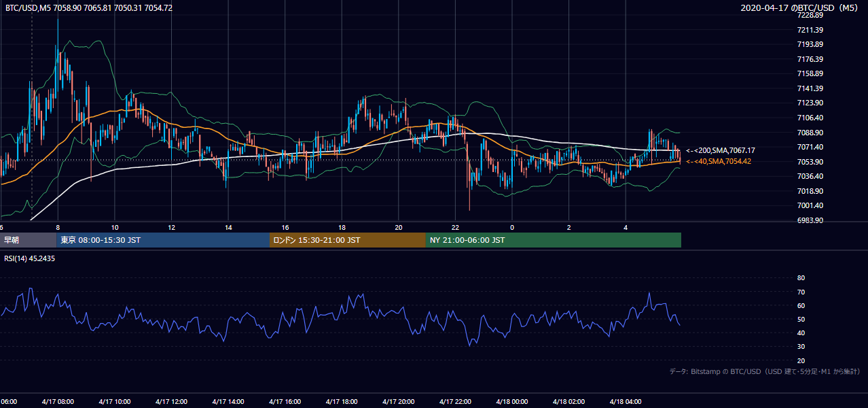Screen dimensions: 868x408
Task: Click hour tick '14' under the price chart
Action: 228,228
